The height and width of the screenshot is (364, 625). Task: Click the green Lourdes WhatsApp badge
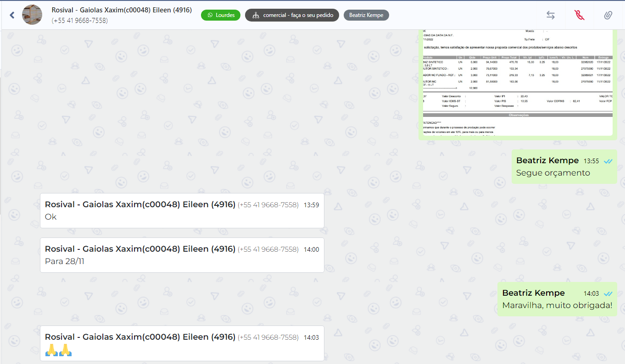pos(221,15)
